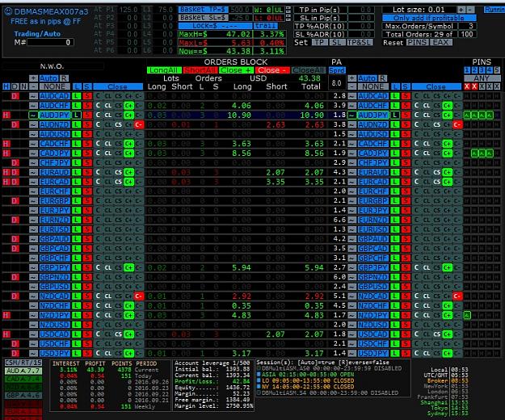505x420 pixels.
Task: Click the first red X under ANY
Action: [x=467, y=86]
